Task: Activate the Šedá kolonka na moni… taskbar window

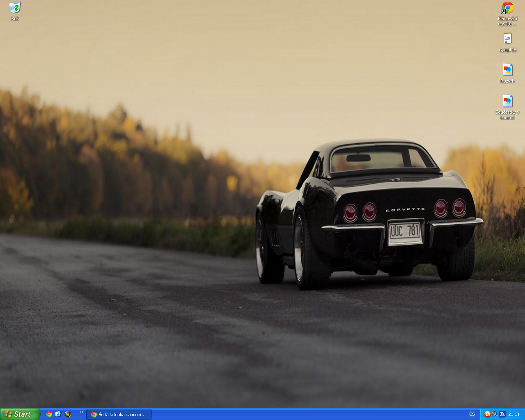Action: click(x=119, y=415)
